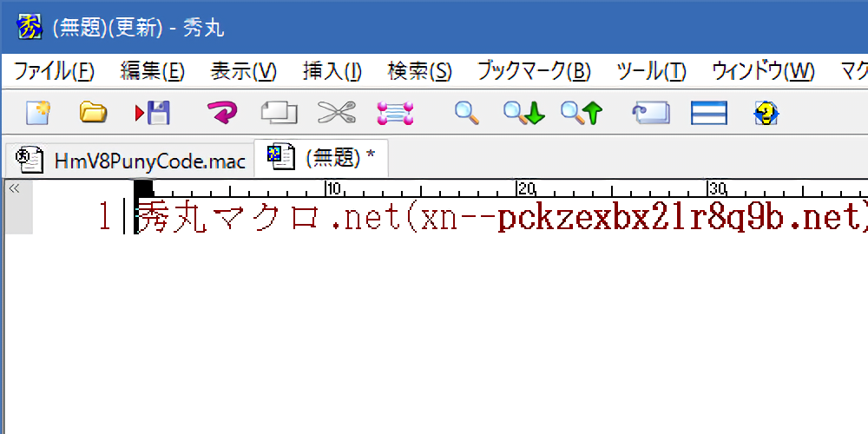
Task: Click the New file toolbar icon
Action: click(x=38, y=113)
